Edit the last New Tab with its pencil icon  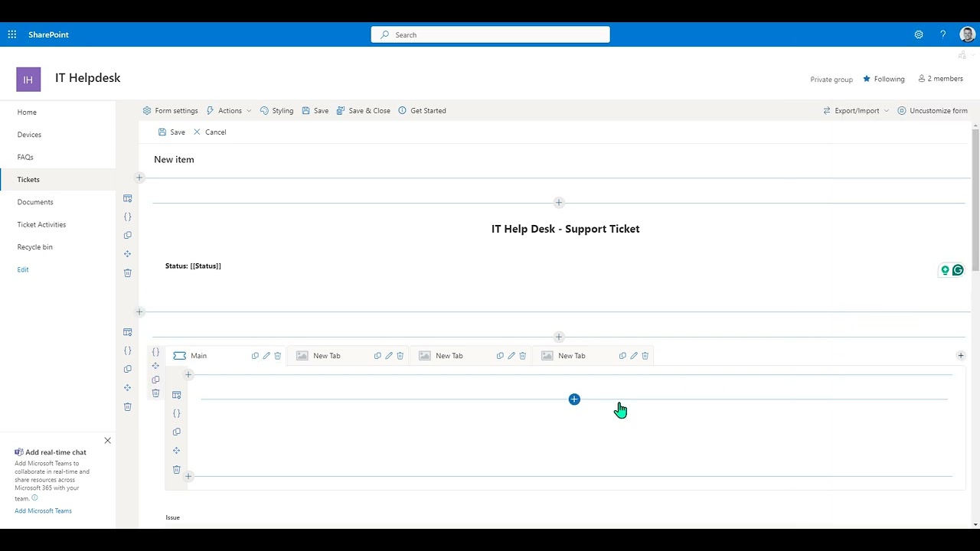[634, 356]
